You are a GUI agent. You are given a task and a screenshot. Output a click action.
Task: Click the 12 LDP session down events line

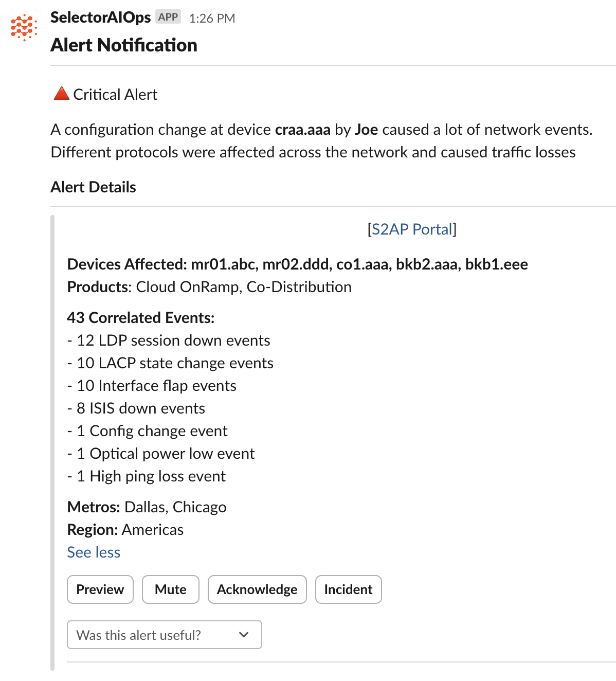169,340
